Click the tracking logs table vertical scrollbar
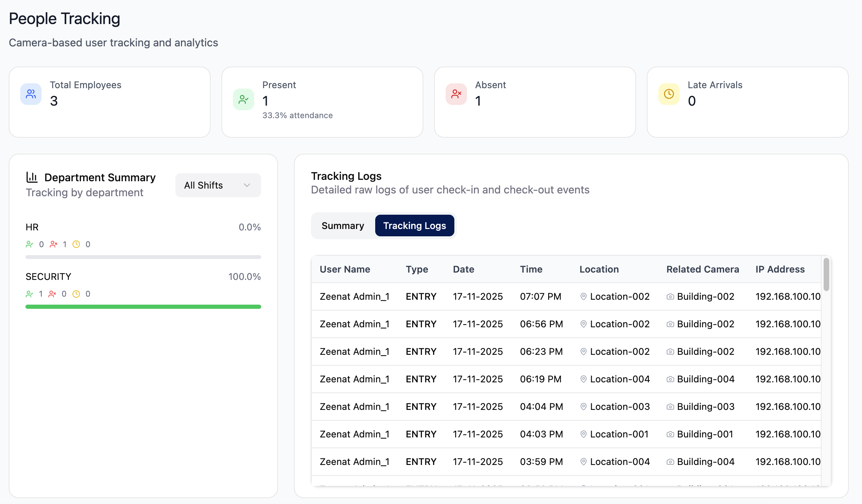The height and width of the screenshot is (504, 862). [826, 275]
